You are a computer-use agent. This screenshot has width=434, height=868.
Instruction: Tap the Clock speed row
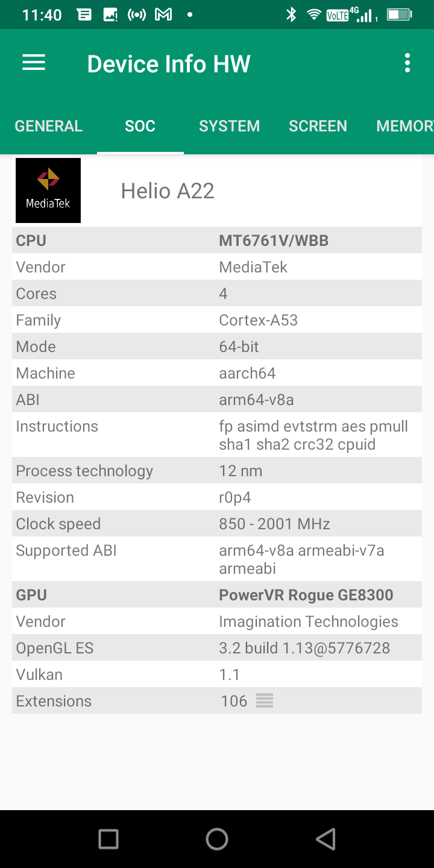tap(217, 524)
